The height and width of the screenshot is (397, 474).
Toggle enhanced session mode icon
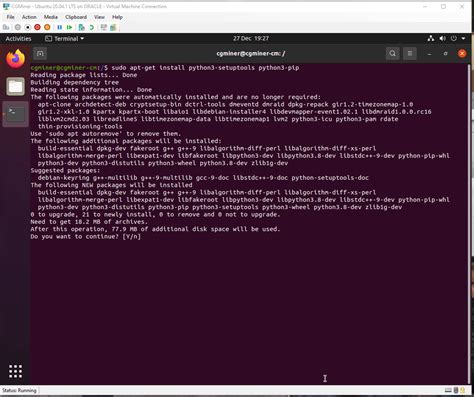pos(104,27)
